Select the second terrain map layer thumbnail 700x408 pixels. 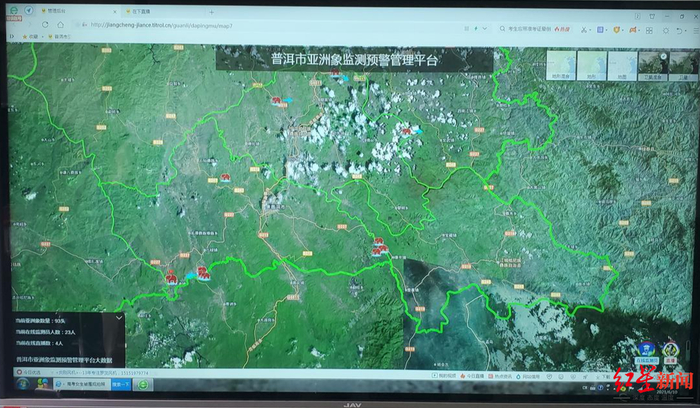(x=592, y=66)
